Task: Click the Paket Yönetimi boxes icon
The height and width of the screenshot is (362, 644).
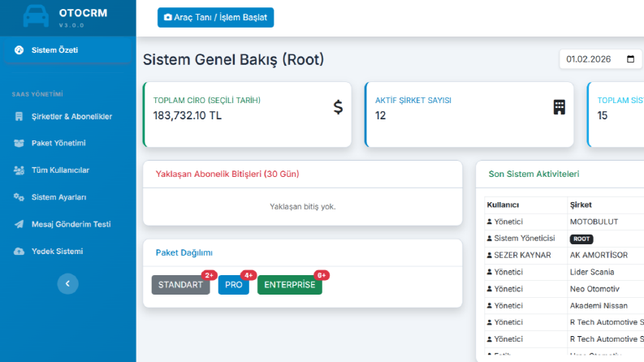Action: [19, 143]
